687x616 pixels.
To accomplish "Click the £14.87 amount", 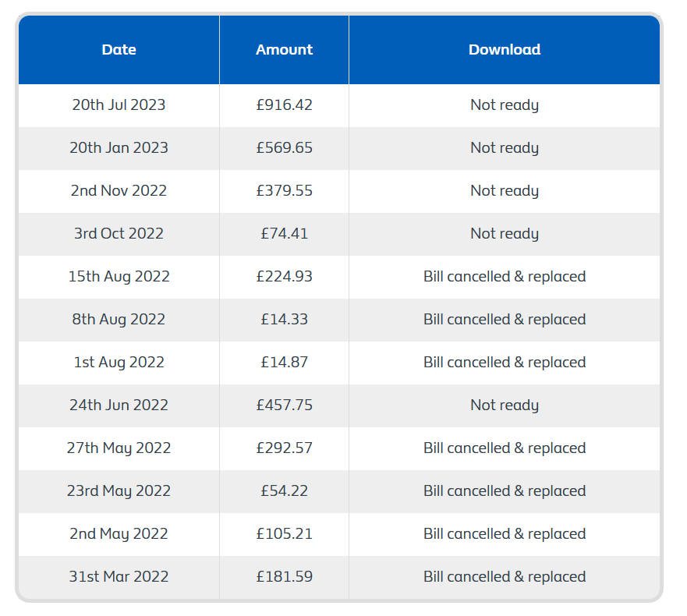I will click(284, 363).
